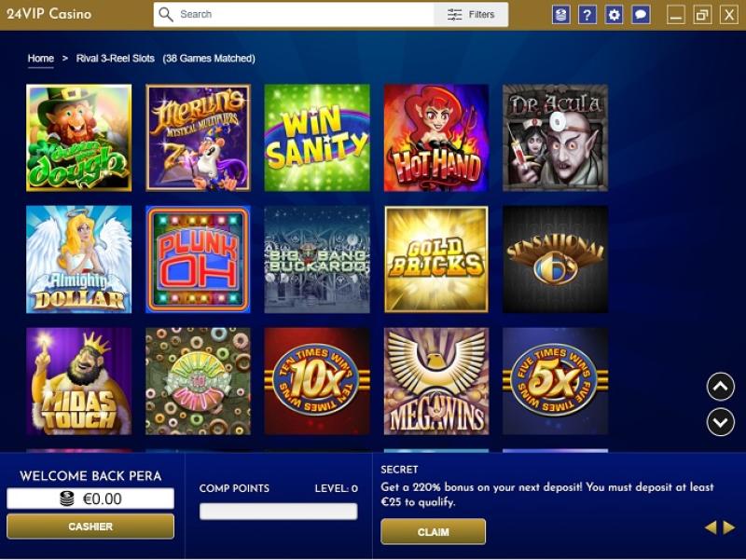Open the help question mark icon
The width and height of the screenshot is (746, 560).
tap(587, 15)
